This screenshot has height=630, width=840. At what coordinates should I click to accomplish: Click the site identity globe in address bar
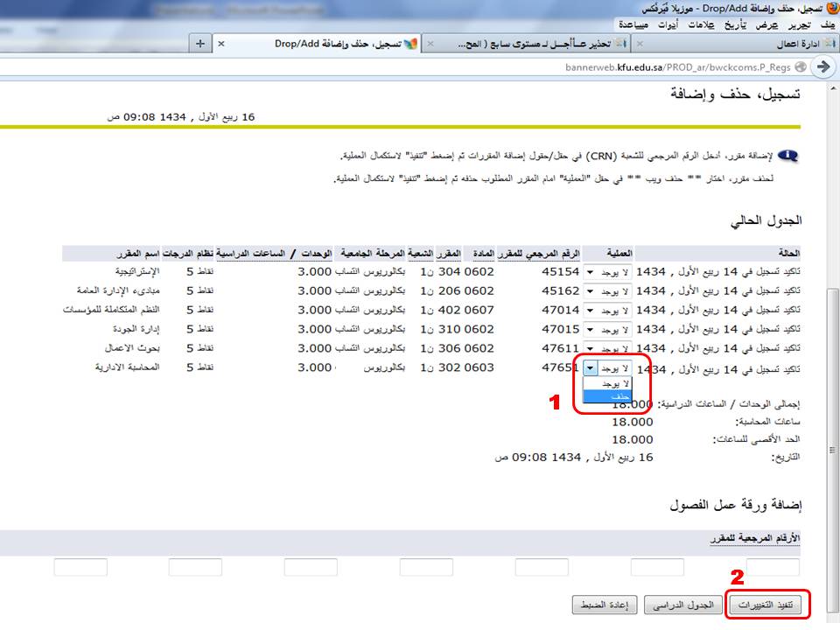801,66
